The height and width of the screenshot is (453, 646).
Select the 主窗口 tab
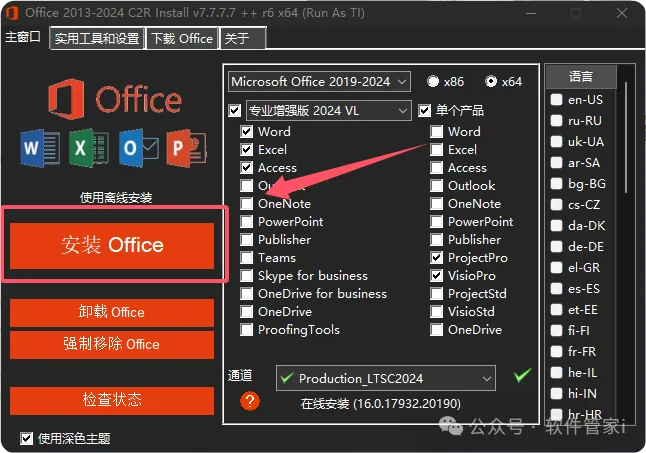pyautogui.click(x=23, y=37)
